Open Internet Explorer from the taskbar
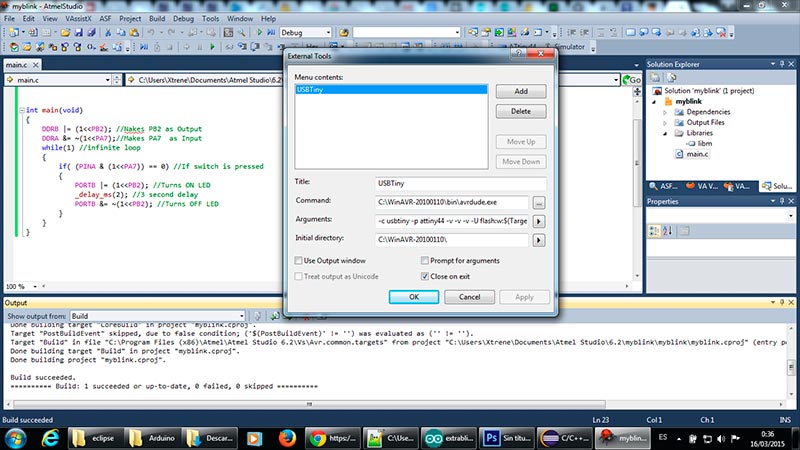 [50, 438]
